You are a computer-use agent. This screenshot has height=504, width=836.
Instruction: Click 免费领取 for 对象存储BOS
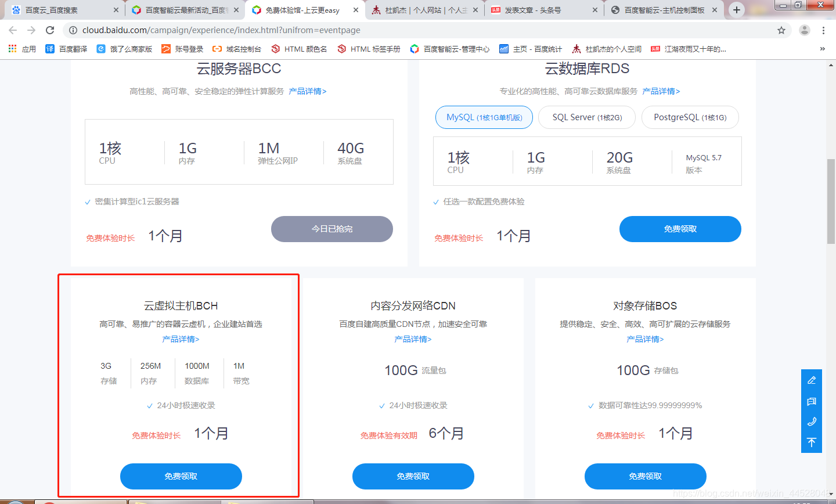[x=646, y=476]
